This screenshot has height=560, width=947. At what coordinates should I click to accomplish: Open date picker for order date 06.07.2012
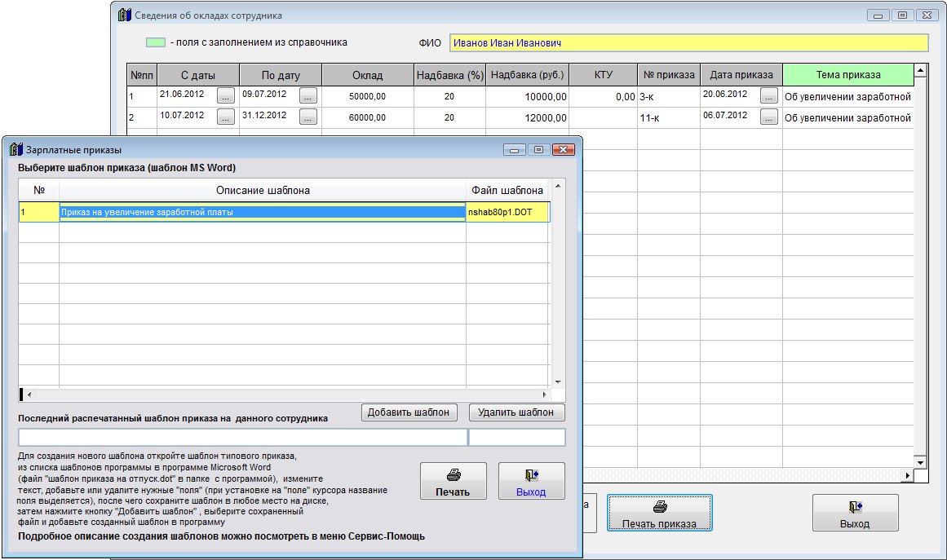(768, 117)
